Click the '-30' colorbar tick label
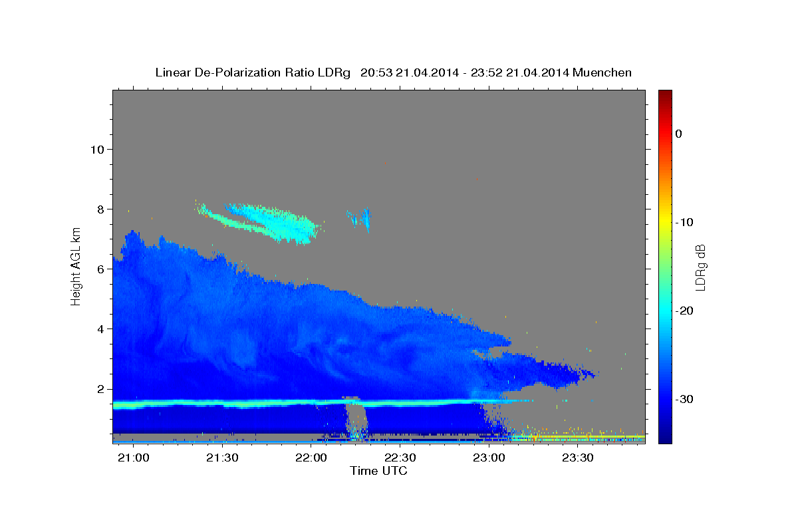The image size is (798, 532). (685, 399)
